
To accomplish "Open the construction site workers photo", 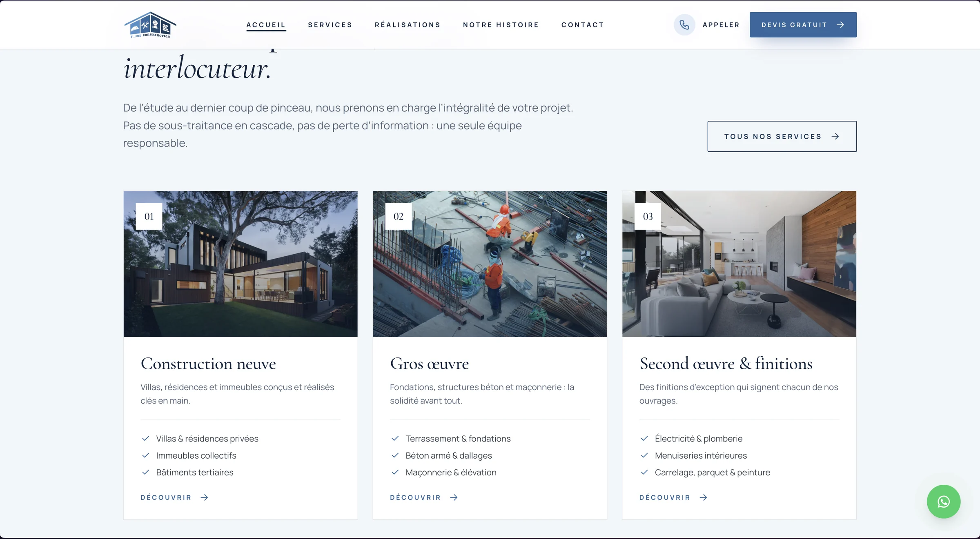I will pos(490,264).
